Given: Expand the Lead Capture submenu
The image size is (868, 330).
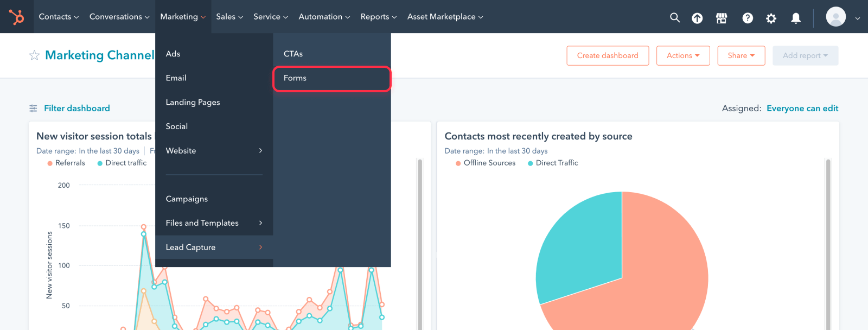Looking at the screenshot, I should [x=214, y=247].
